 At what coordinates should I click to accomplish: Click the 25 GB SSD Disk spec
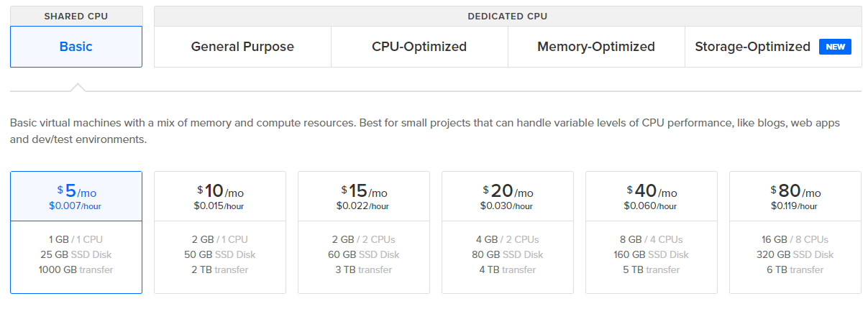76,254
